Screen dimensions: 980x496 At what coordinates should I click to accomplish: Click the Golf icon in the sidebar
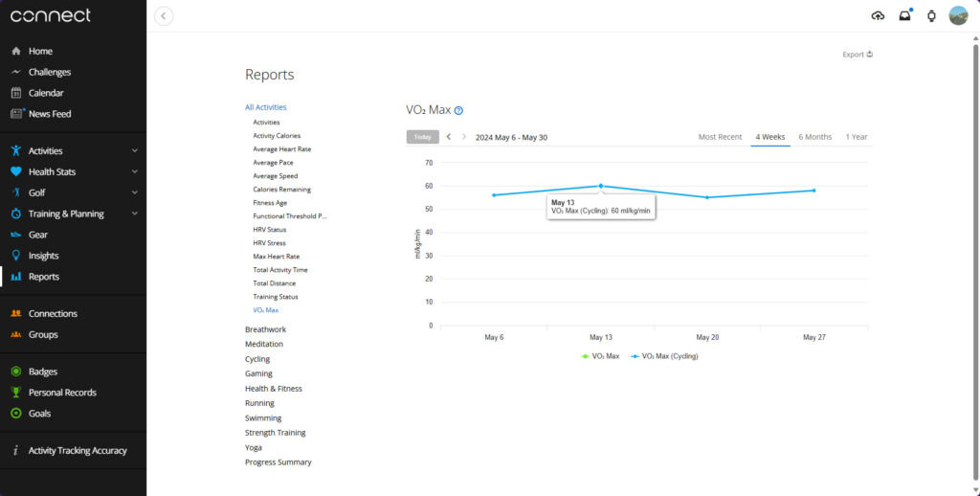click(16, 192)
